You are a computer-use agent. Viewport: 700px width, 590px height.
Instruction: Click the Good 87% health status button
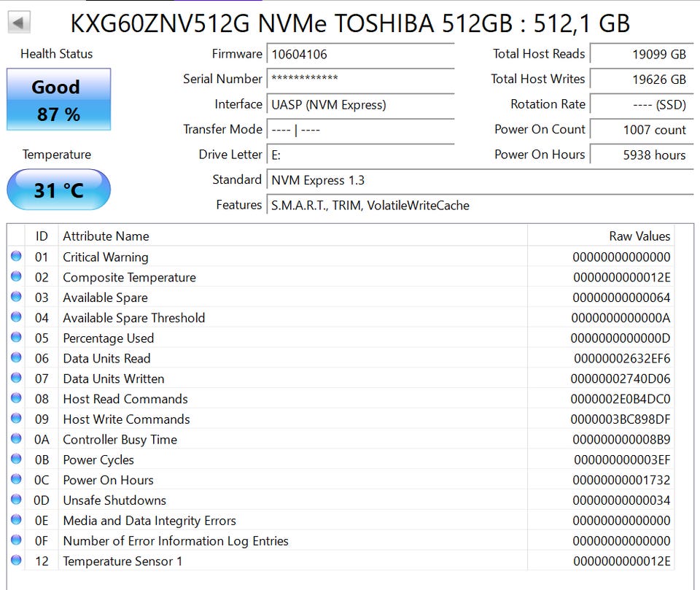click(x=58, y=100)
